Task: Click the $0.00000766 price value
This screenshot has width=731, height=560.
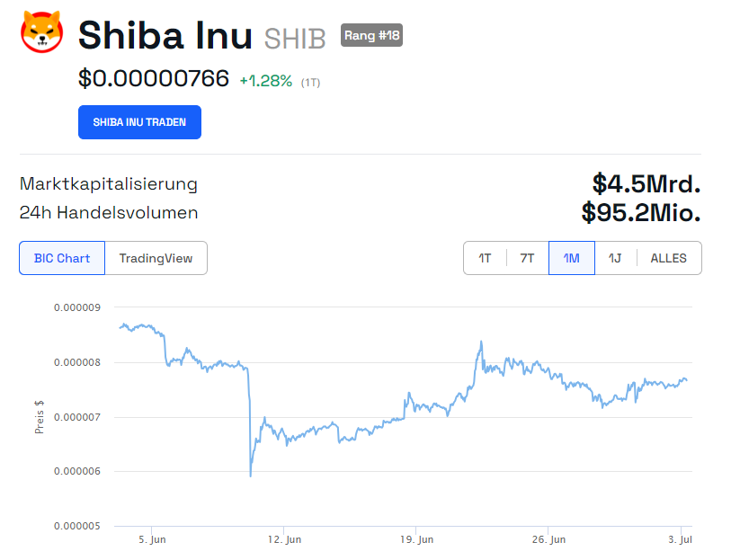Action: pyautogui.click(x=154, y=79)
